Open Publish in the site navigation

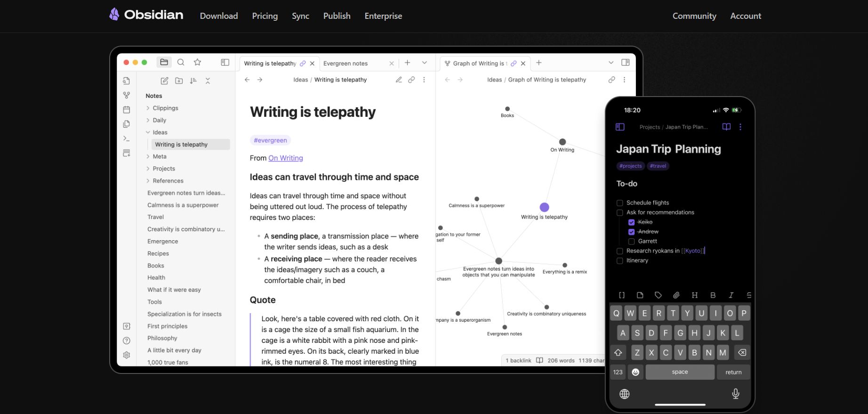337,16
